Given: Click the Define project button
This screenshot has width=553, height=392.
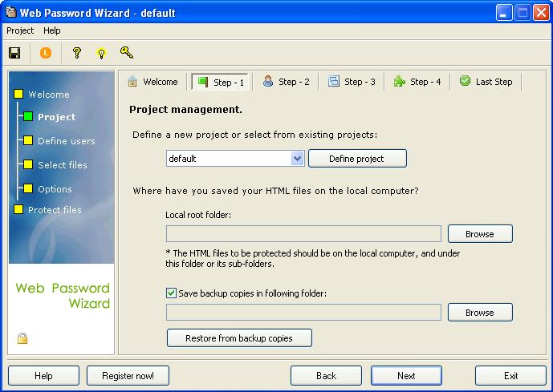Looking at the screenshot, I should coord(357,159).
